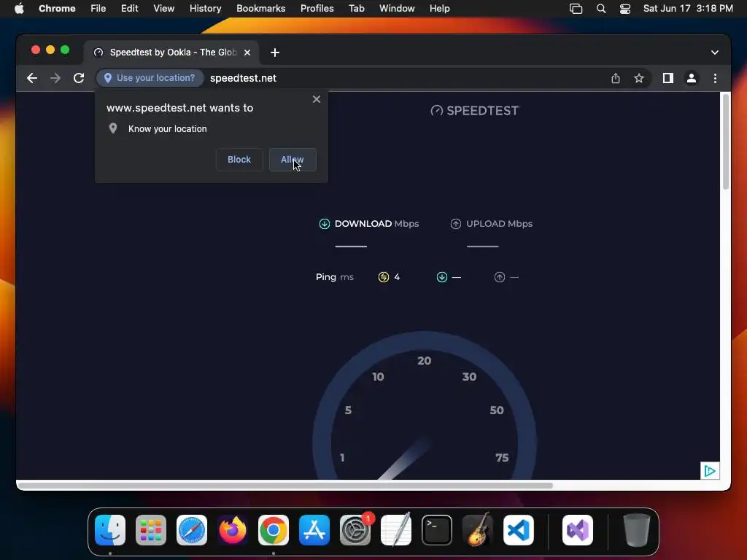Expand the tab search chevron
The width and height of the screenshot is (747, 560).
[x=715, y=52]
